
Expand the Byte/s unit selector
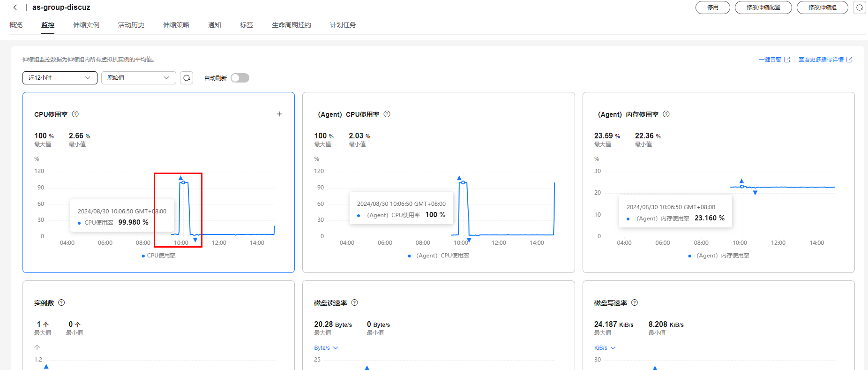tap(326, 348)
